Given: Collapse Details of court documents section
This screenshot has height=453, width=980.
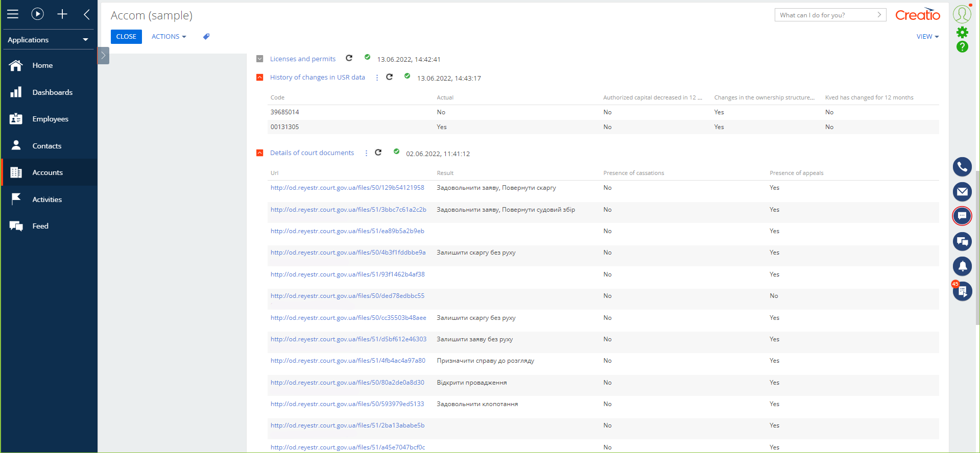Looking at the screenshot, I should [260, 153].
